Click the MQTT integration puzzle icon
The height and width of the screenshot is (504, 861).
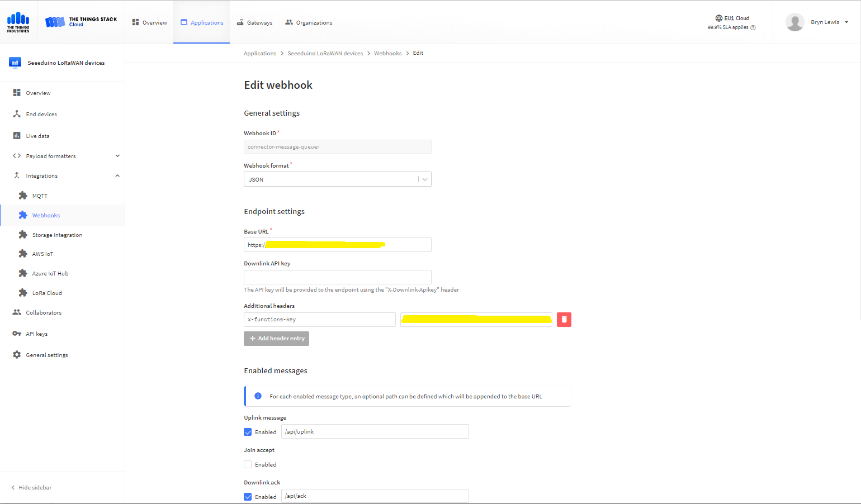(x=23, y=196)
